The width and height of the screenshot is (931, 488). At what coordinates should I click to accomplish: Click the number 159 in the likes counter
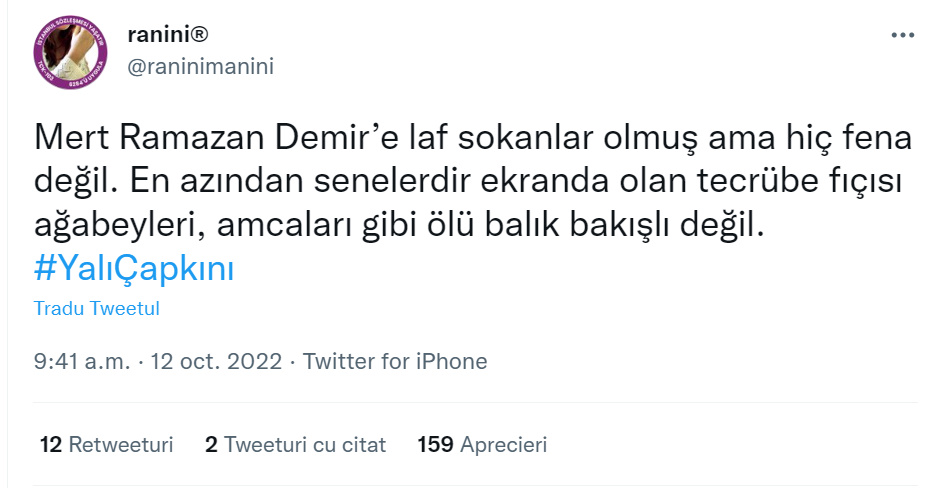click(435, 445)
